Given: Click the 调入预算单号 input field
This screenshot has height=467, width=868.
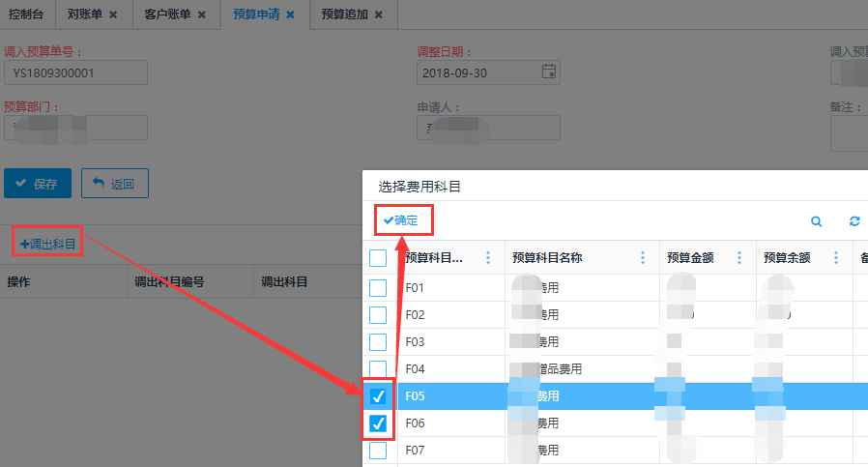Looking at the screenshot, I should [x=75, y=73].
